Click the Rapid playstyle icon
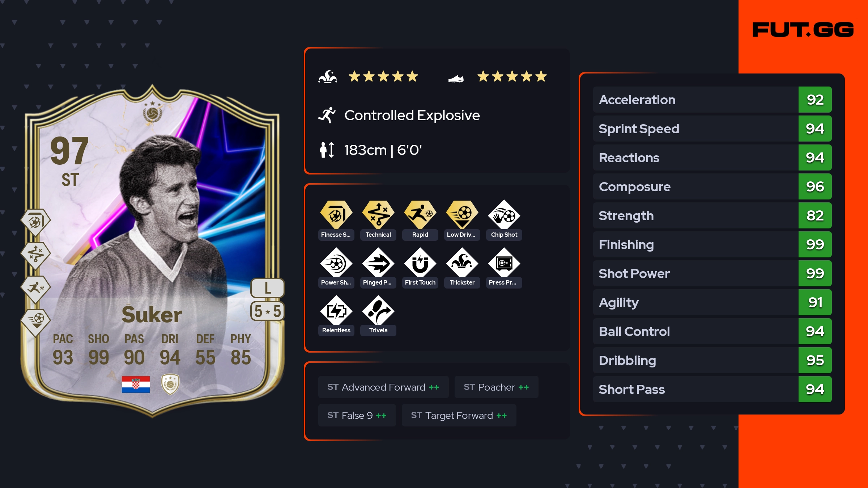 pyautogui.click(x=420, y=215)
